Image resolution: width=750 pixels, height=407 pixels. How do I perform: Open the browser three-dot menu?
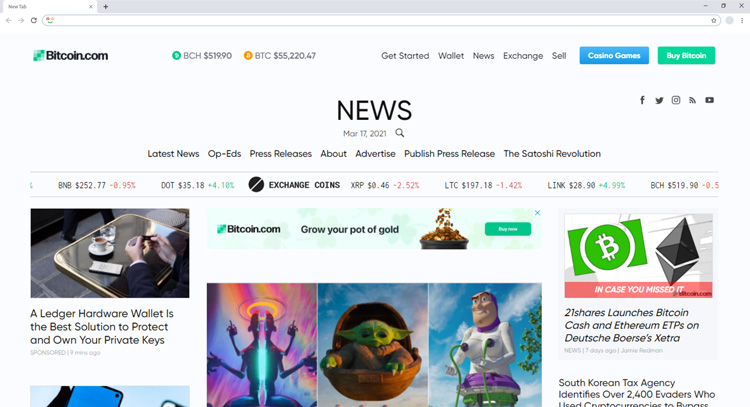742,20
